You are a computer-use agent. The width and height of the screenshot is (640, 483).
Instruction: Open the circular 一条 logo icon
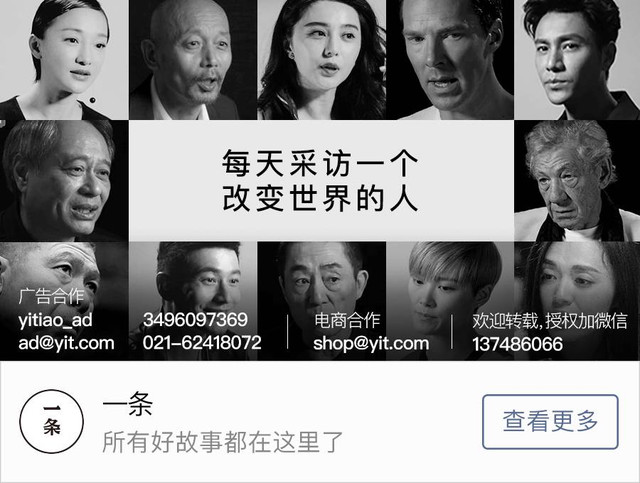(x=52, y=421)
